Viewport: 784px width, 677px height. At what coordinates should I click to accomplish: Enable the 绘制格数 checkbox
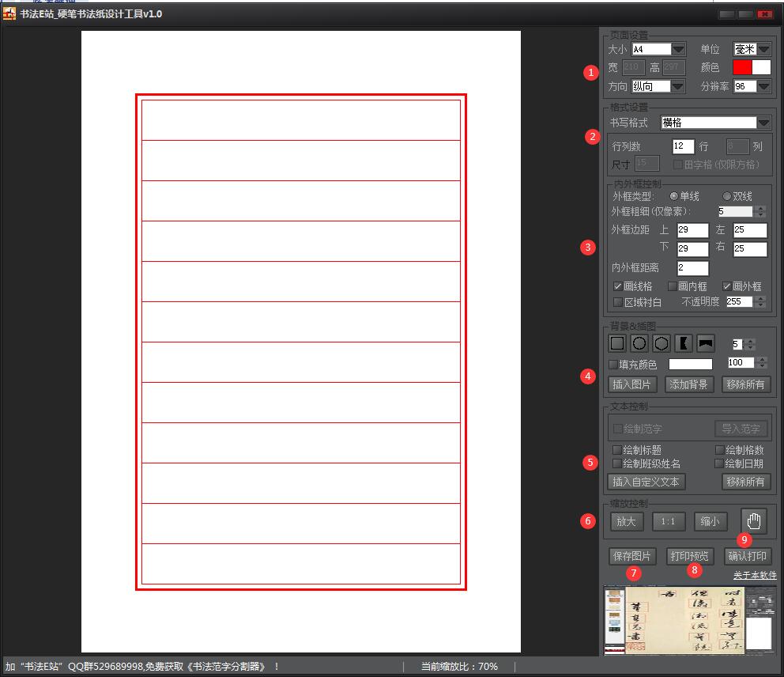(719, 449)
